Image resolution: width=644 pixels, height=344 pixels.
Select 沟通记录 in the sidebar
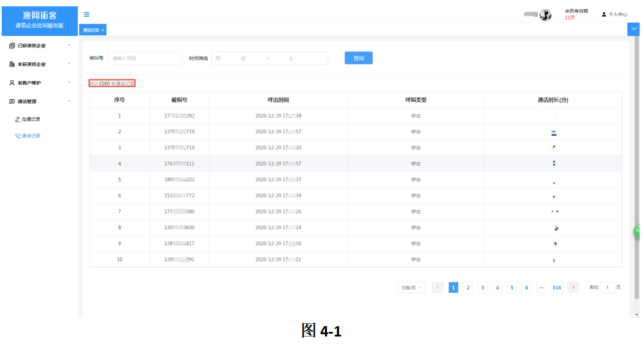tap(32, 119)
